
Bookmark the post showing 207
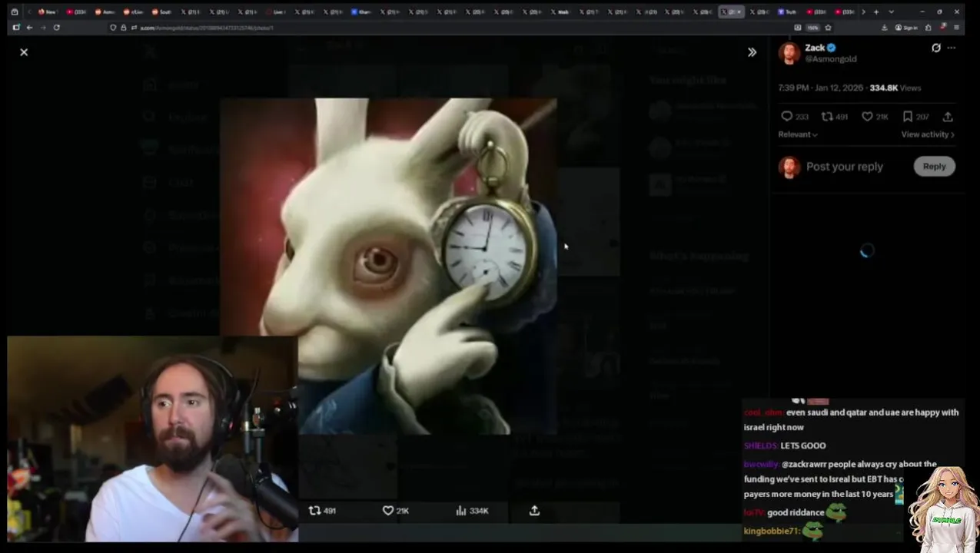pos(915,117)
